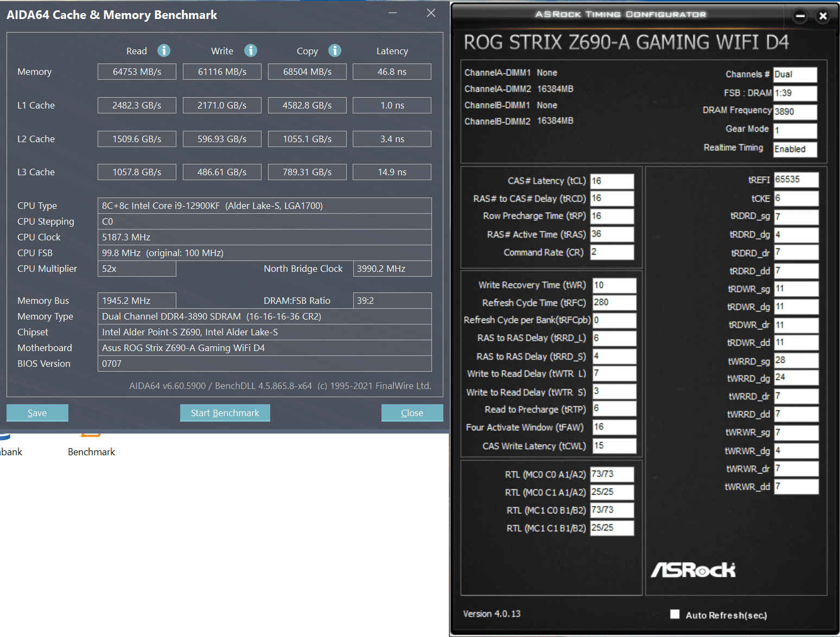Click the RTL (MC1 C1 B1/B2) field

pos(612,527)
